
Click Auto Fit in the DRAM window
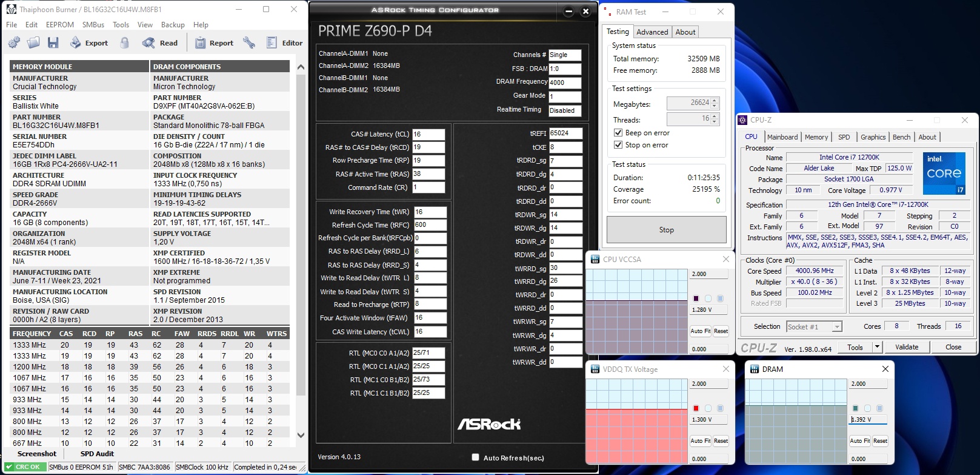click(860, 441)
